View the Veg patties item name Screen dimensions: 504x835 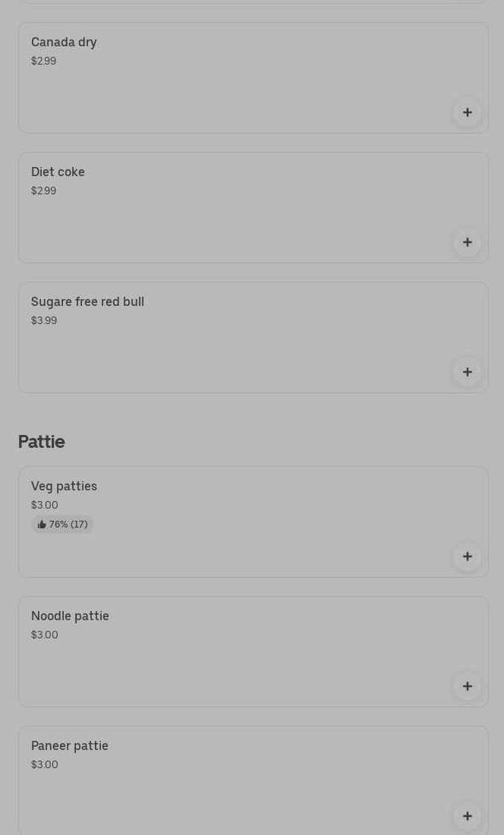(x=64, y=487)
